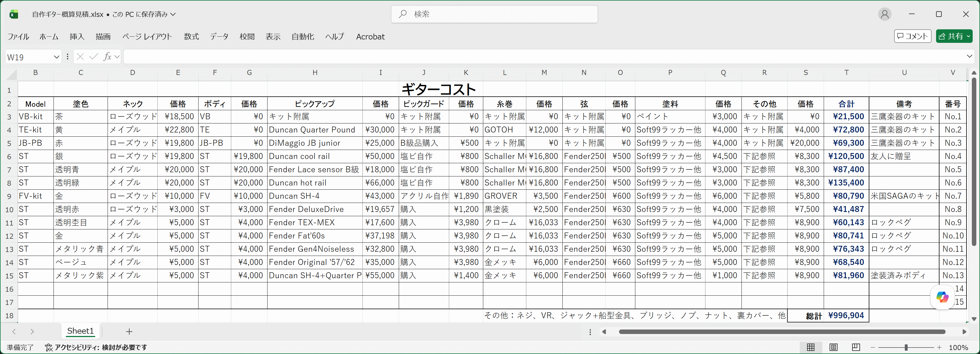Switch to Page Break Preview icon
Screen dimensions: 980x354
click(x=856, y=347)
